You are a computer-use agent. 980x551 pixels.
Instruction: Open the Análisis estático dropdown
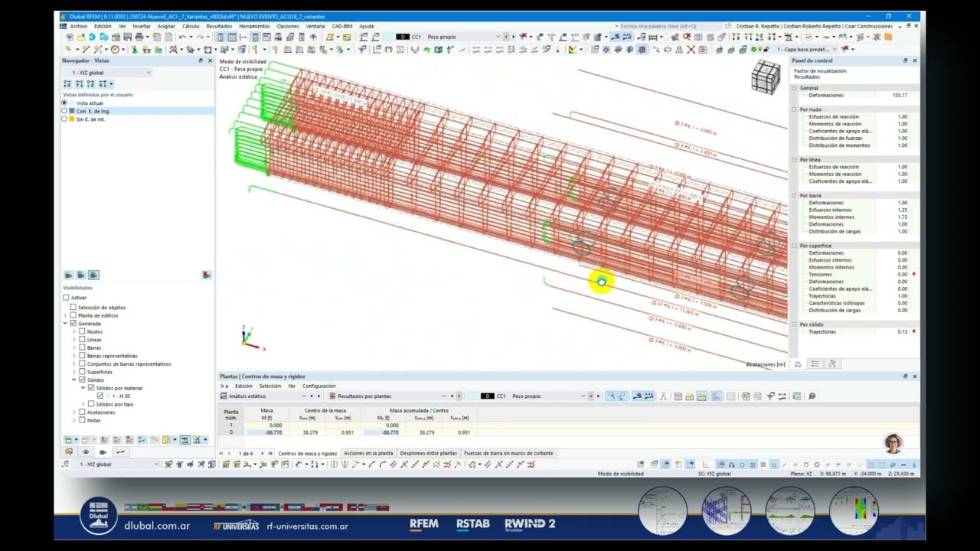click(x=265, y=396)
